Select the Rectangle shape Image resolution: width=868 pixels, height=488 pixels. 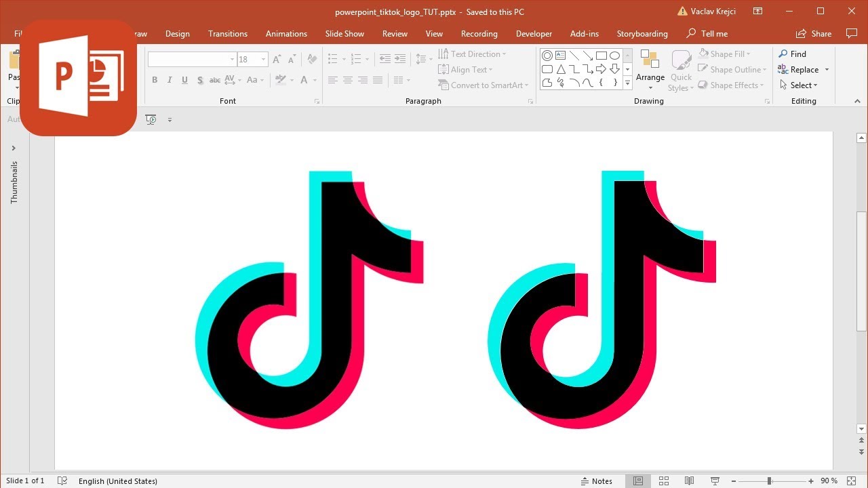pos(601,56)
